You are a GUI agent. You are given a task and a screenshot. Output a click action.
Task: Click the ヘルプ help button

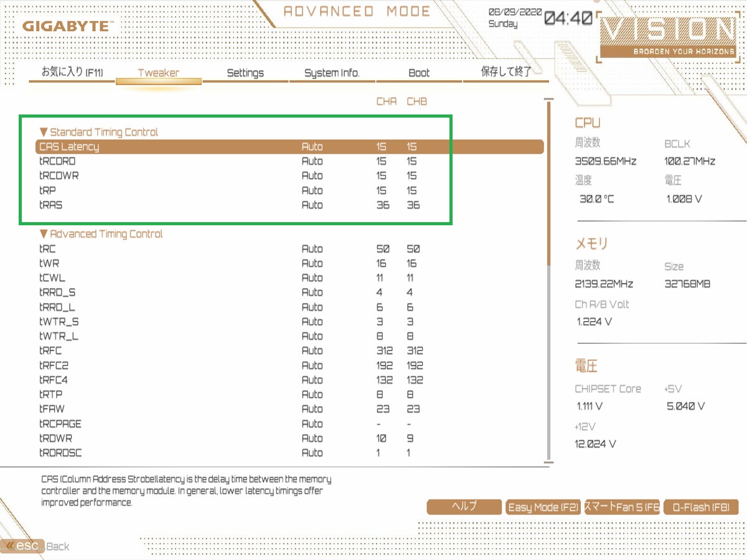[464, 506]
